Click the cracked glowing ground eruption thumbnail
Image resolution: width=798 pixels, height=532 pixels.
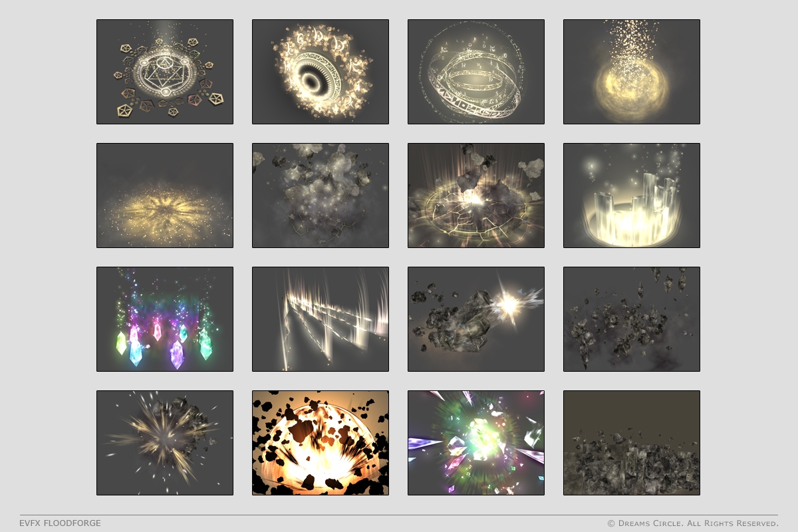pos(476,196)
